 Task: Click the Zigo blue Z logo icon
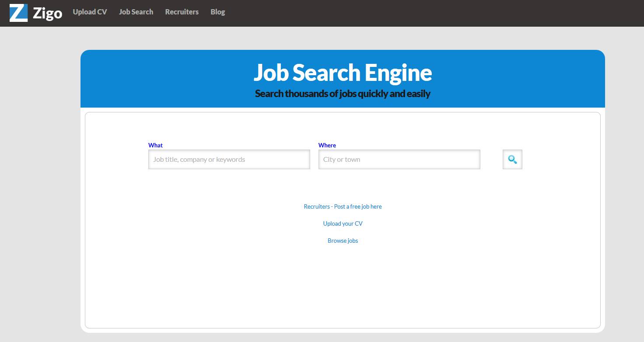(x=18, y=13)
